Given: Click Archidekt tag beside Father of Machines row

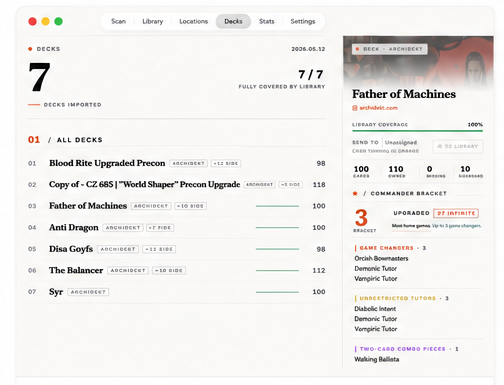Looking at the screenshot, I should pos(151,206).
